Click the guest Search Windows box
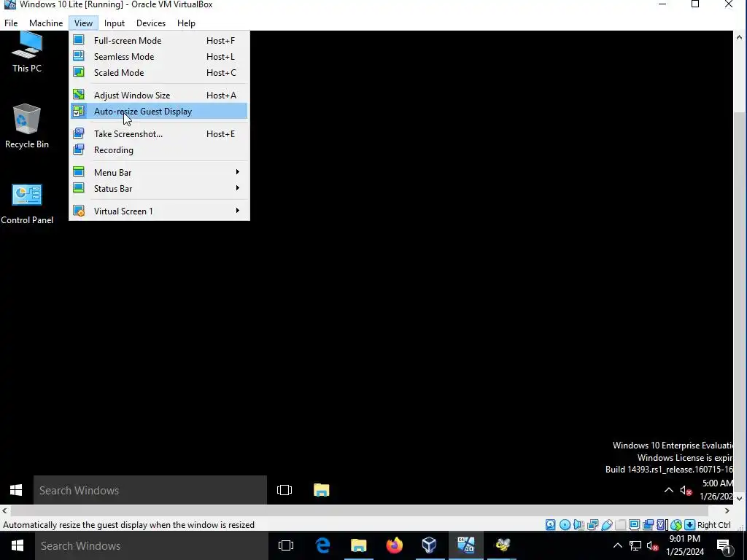747x560 pixels. tap(150, 490)
